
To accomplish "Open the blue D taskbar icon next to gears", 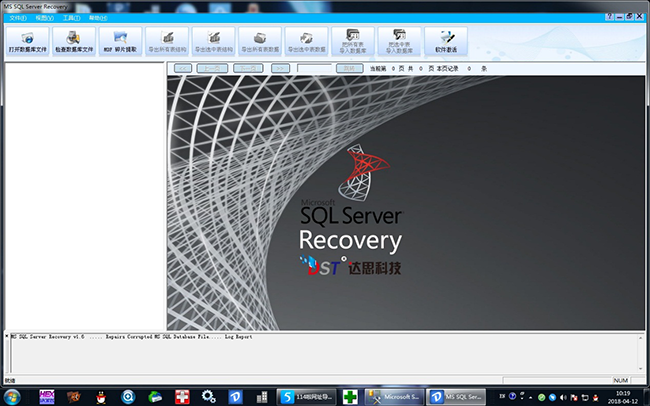I will point(235,397).
